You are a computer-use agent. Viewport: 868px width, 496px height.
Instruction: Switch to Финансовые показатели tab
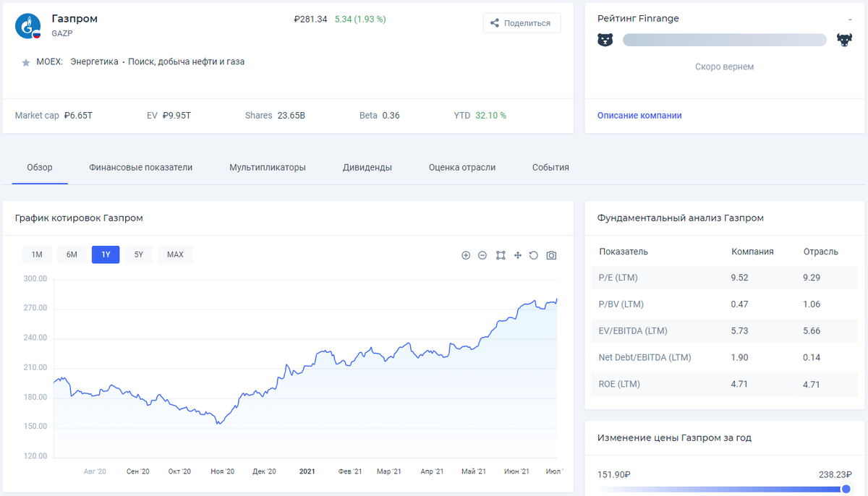coord(141,167)
